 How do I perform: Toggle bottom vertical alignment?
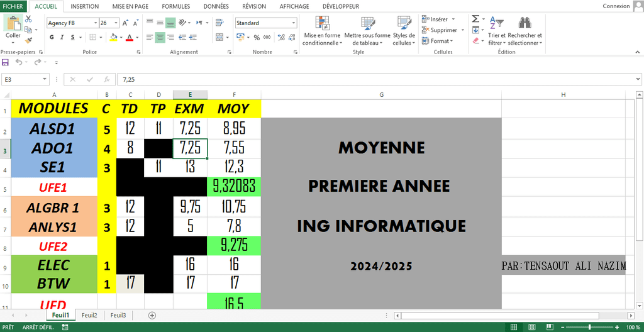170,23
